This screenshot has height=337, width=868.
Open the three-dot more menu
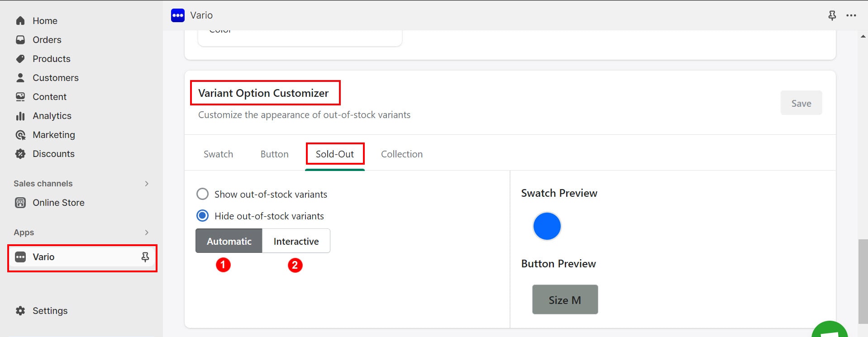[851, 15]
